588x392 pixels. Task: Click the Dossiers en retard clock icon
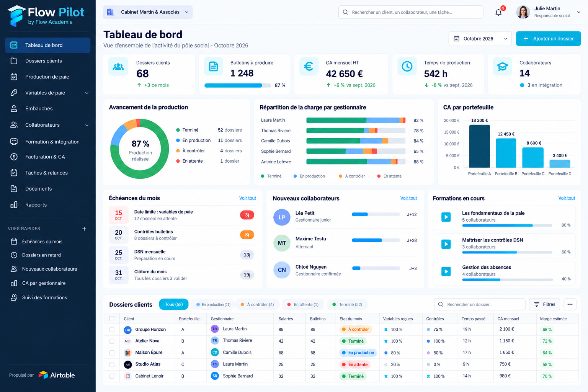[14, 255]
